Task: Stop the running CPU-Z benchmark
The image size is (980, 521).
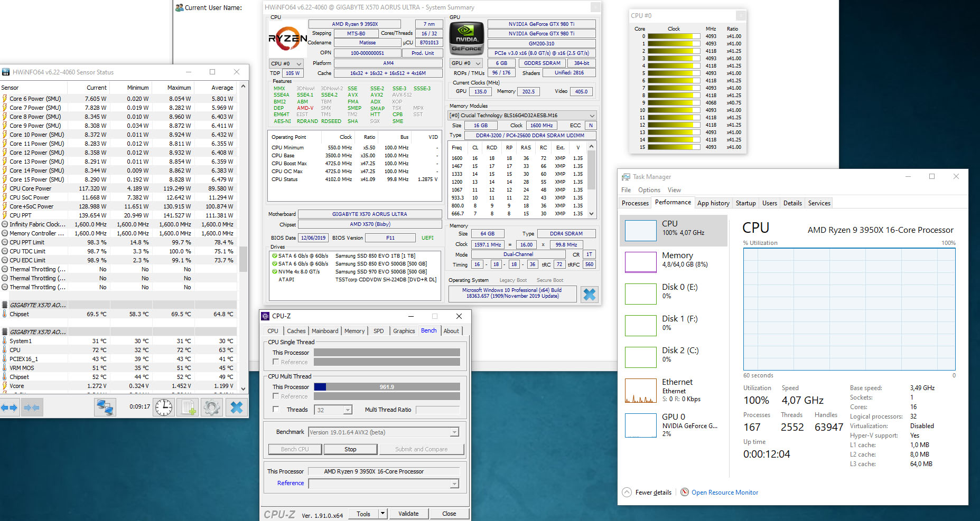Action: pos(350,449)
